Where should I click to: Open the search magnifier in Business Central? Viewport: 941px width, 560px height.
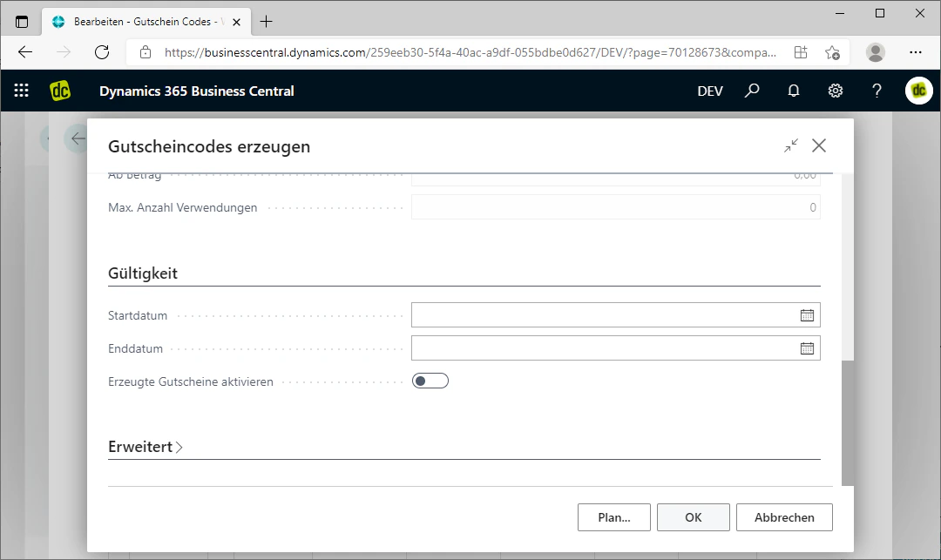coord(752,91)
